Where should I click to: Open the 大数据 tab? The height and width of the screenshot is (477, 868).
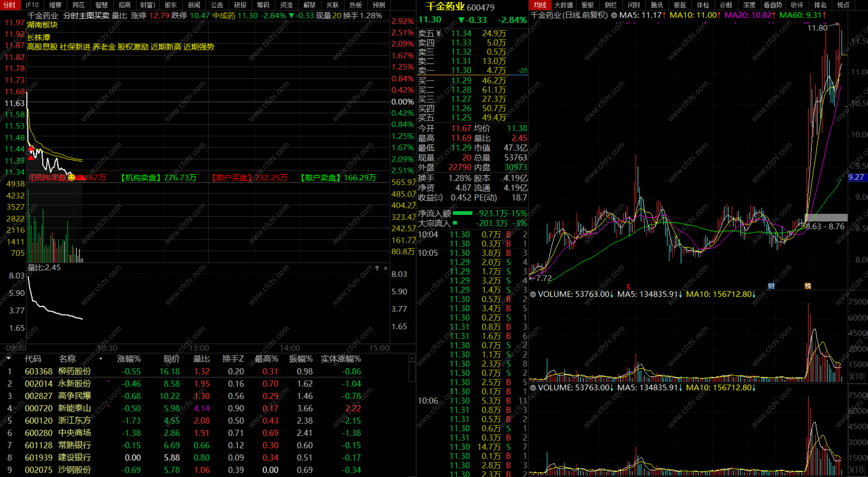coord(563,5)
